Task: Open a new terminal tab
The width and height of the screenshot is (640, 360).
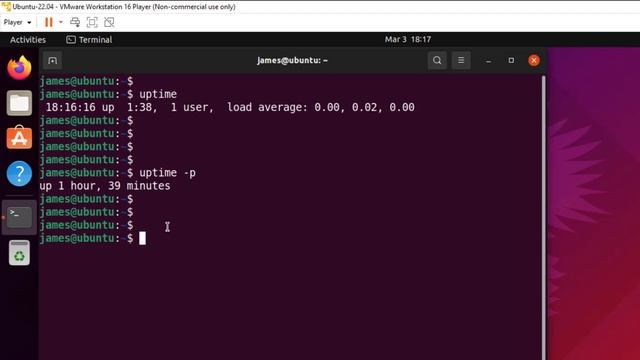Action: (52, 60)
